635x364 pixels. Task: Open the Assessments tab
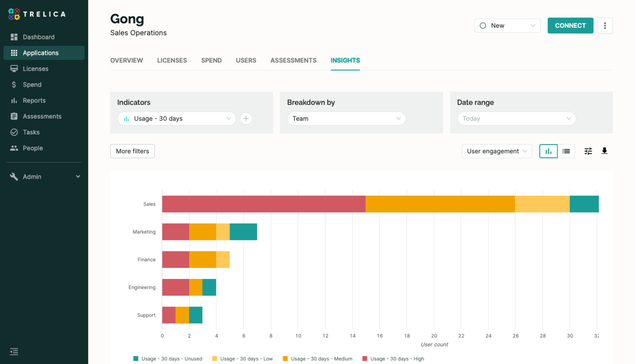[293, 61]
